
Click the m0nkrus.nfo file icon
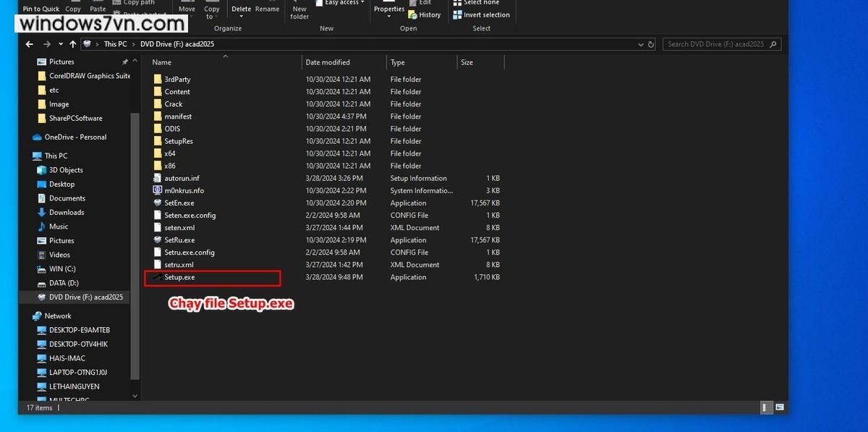point(158,191)
